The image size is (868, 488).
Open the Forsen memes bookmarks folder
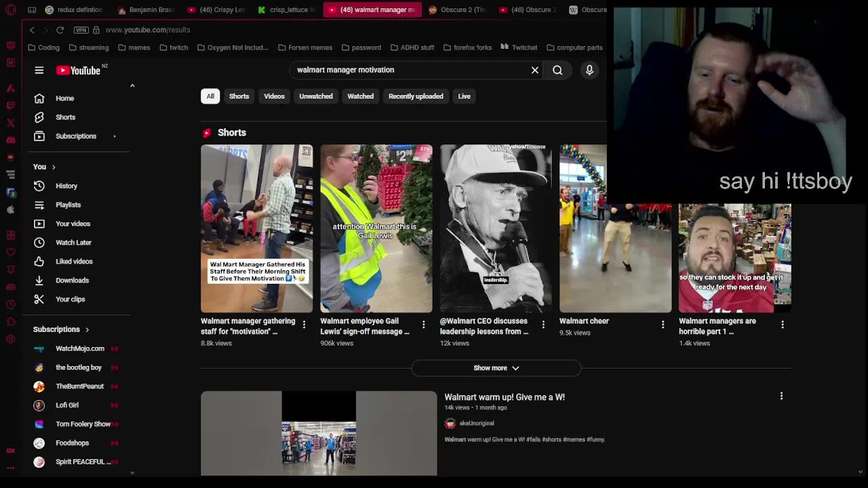point(305,47)
